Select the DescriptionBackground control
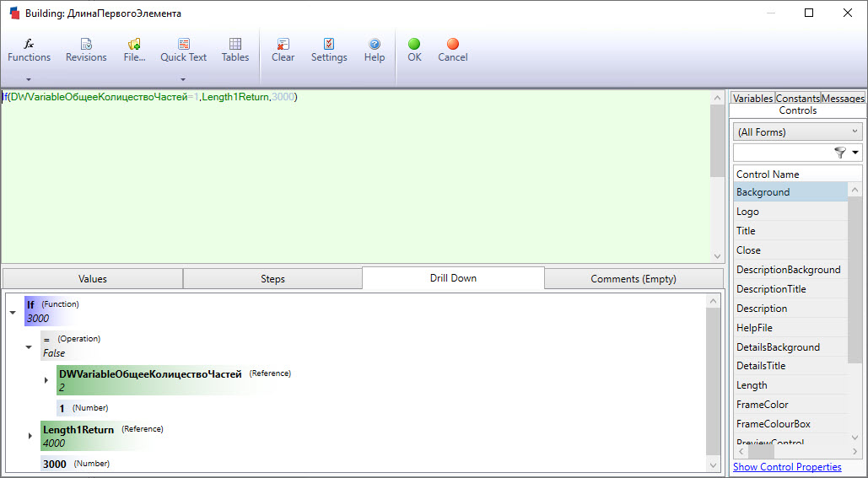The image size is (868, 478). (x=790, y=270)
